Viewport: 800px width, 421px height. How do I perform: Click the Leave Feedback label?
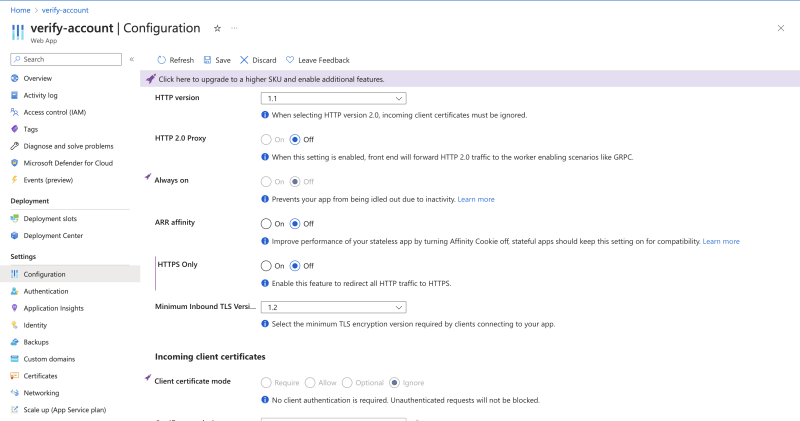point(324,60)
